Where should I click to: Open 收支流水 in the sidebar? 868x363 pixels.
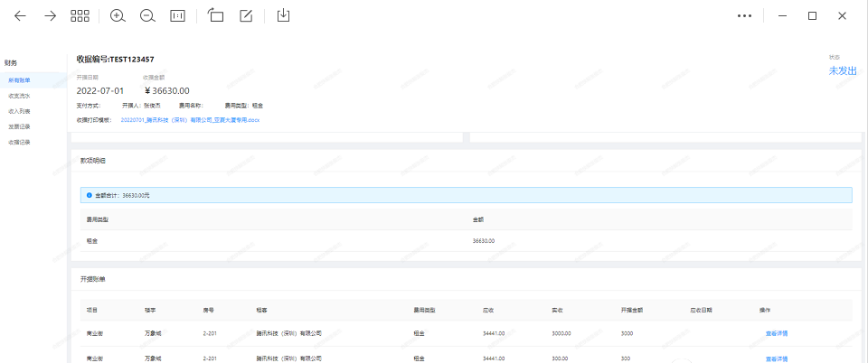pyautogui.click(x=20, y=96)
